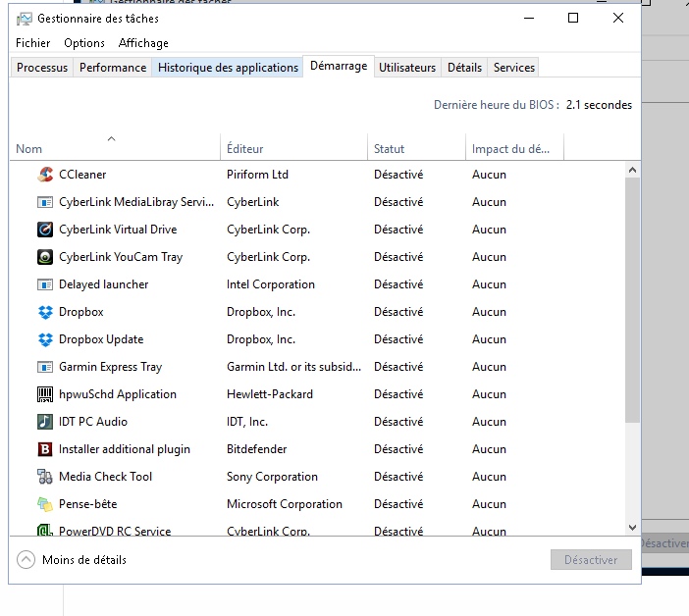Click the scrollbar up arrow
The width and height of the screenshot is (689, 616).
point(632,170)
